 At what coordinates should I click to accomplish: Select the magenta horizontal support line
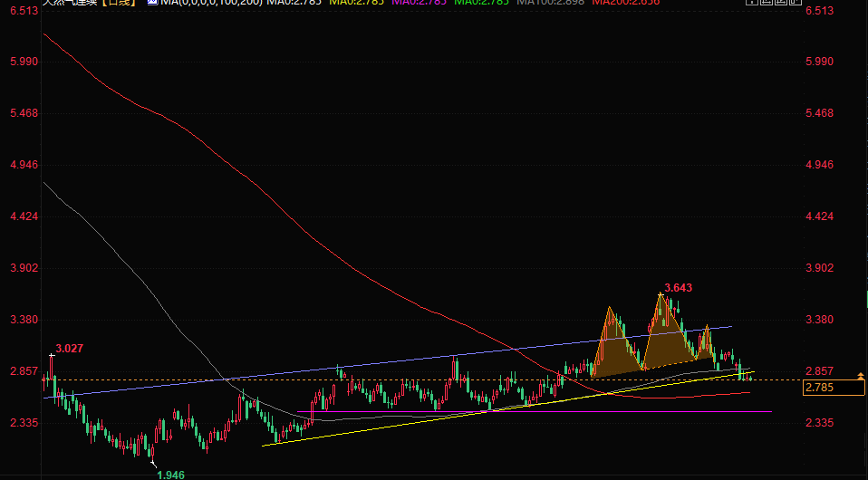point(544,412)
